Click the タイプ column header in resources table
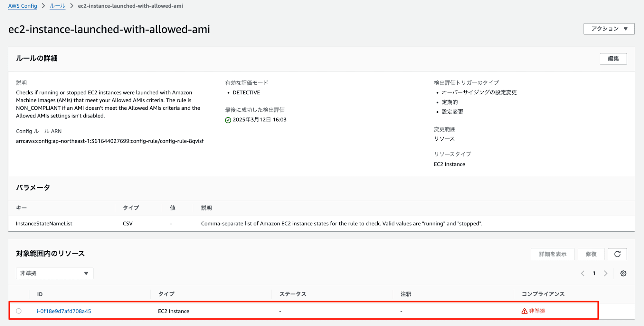 pos(166,294)
